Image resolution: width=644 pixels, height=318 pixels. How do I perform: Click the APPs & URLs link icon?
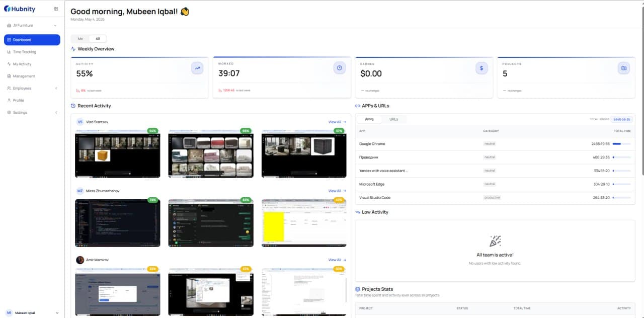pyautogui.click(x=358, y=106)
